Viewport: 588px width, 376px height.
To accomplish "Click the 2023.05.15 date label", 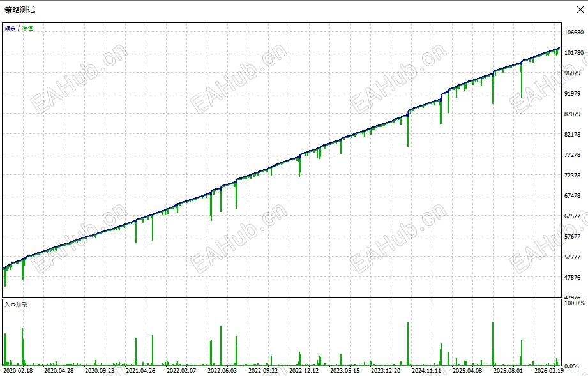I will tap(345, 371).
